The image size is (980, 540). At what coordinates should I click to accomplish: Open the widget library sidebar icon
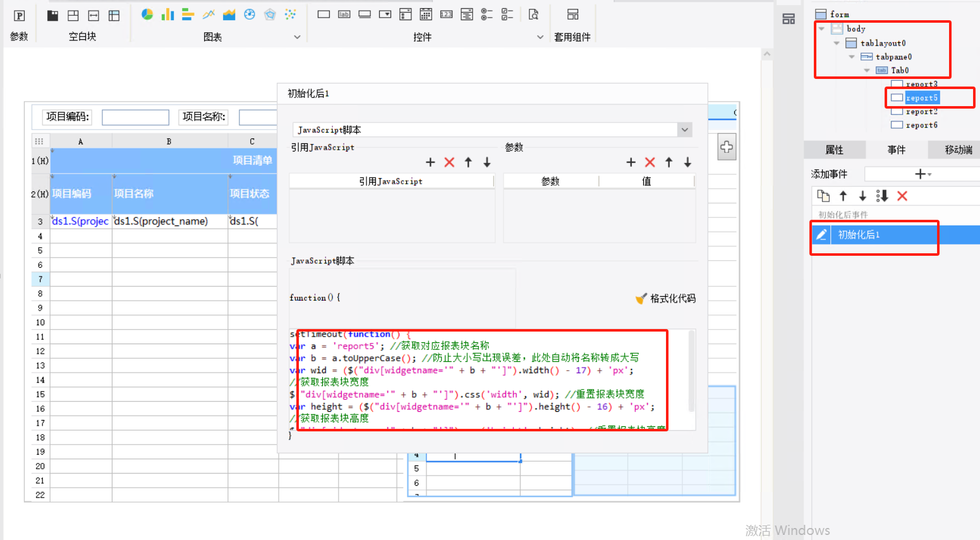(x=789, y=19)
